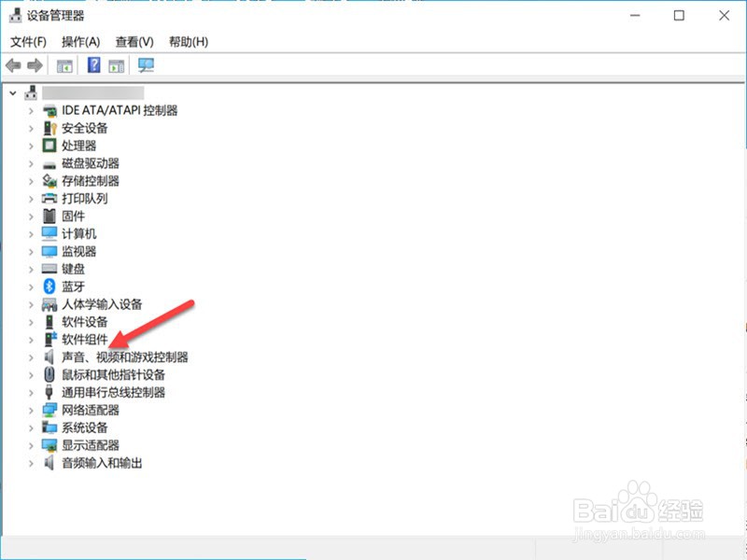Click the 声音、视频和游戏控制器 speaker icon
The image size is (747, 560).
click(x=49, y=357)
